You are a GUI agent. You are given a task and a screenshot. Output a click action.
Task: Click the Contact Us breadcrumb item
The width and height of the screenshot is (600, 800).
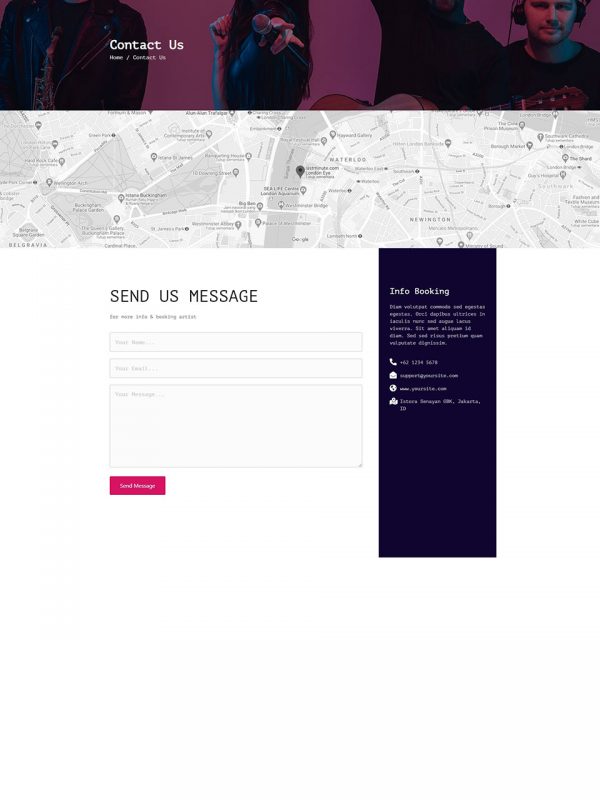[x=149, y=57]
